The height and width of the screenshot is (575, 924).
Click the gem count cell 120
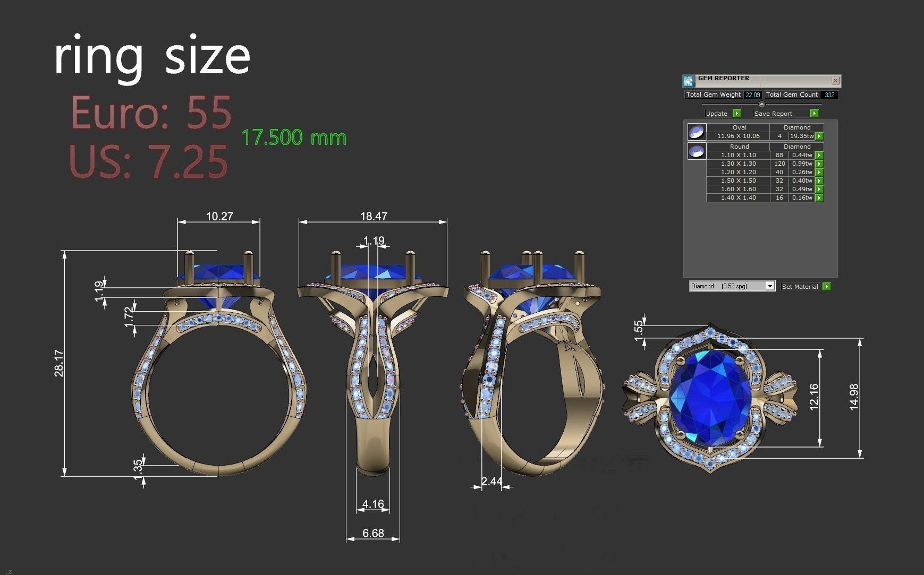(x=779, y=164)
